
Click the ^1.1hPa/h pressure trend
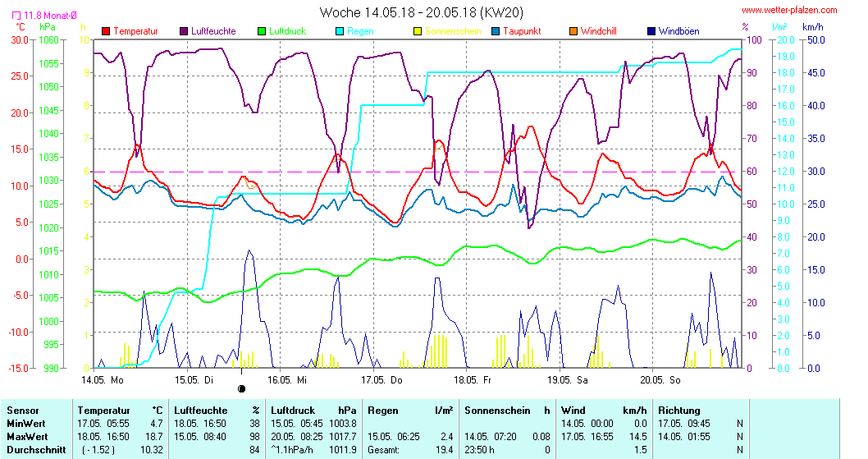click(292, 450)
